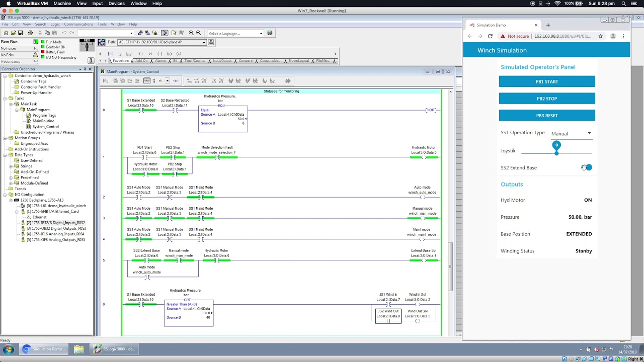Click the Copy icon in RSLogix toolbar
Viewport: 644px width, 362px height.
[x=47, y=33]
